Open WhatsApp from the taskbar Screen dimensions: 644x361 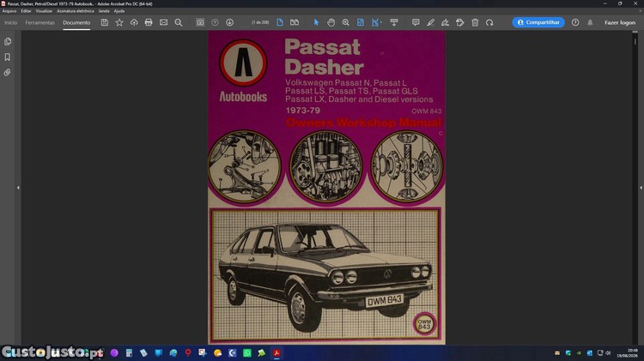pos(246,352)
